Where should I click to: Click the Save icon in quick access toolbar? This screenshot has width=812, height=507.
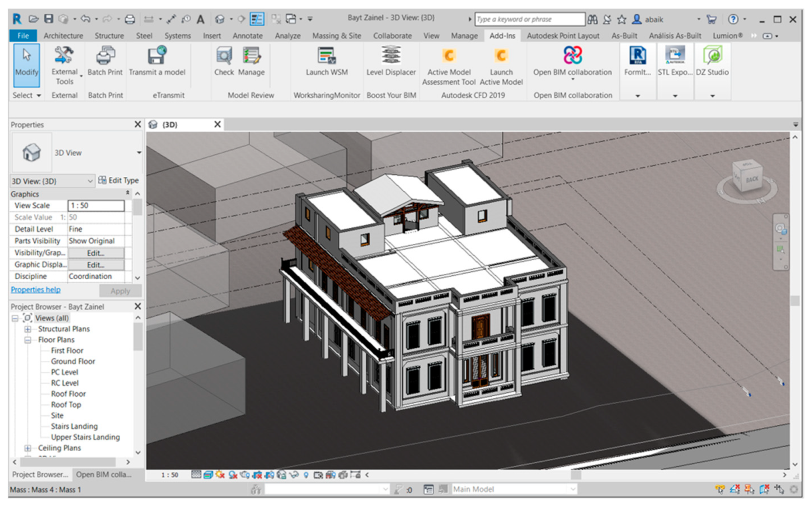pos(48,19)
